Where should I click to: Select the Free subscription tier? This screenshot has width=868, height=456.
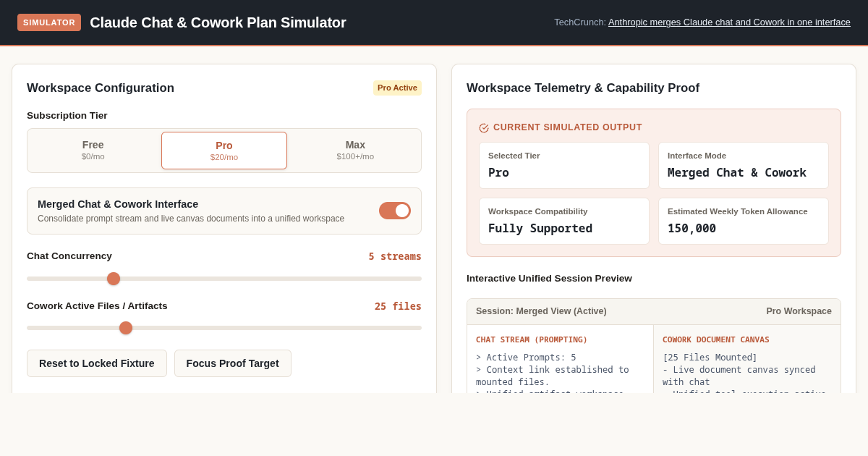pos(93,151)
